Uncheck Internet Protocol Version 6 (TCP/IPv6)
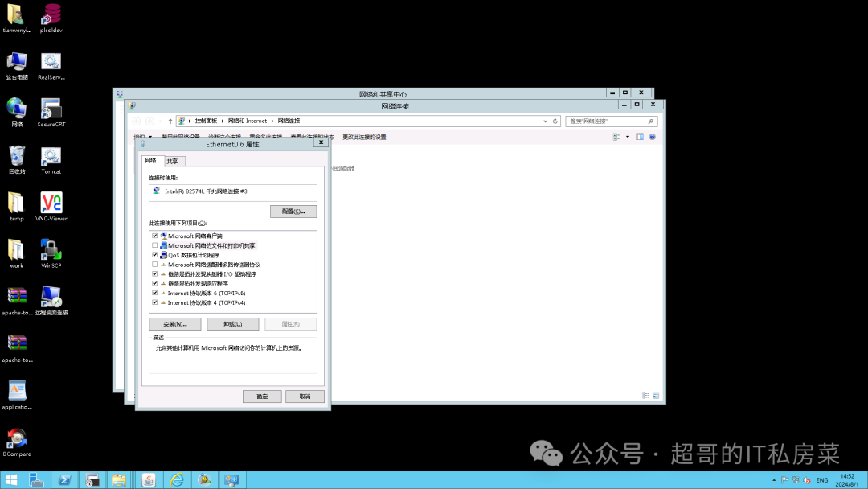Image resolution: width=868 pixels, height=489 pixels. [x=155, y=293]
